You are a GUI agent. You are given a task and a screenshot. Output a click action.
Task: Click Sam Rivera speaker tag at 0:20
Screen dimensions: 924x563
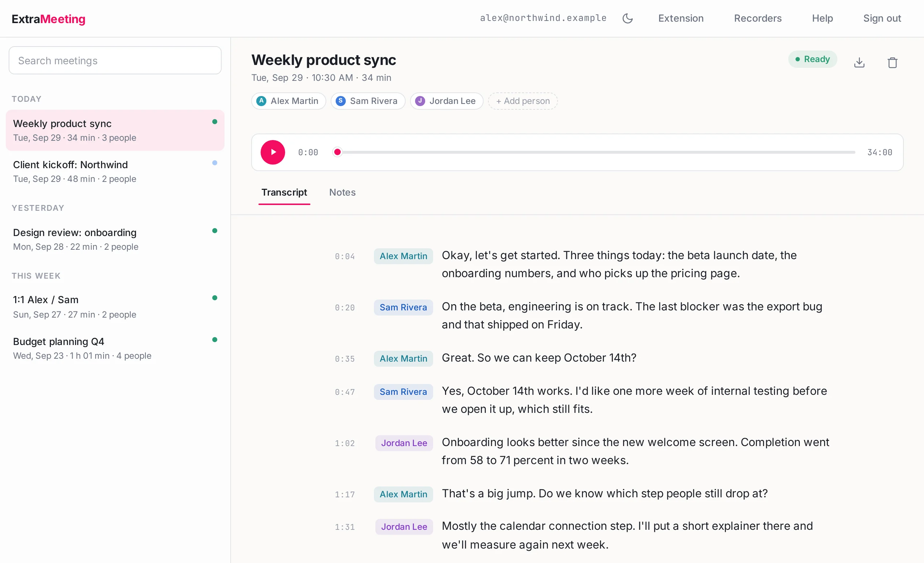403,307
